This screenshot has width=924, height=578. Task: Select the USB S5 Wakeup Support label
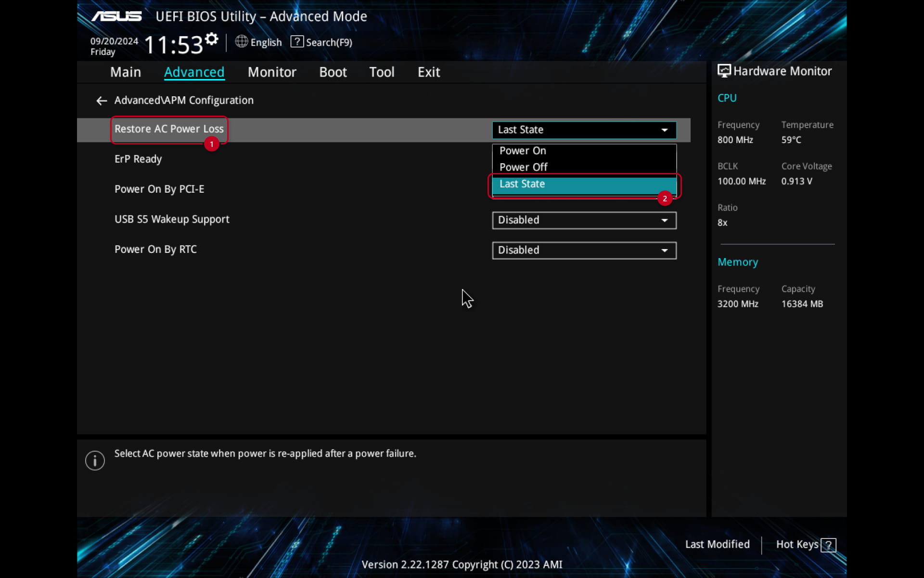point(172,219)
